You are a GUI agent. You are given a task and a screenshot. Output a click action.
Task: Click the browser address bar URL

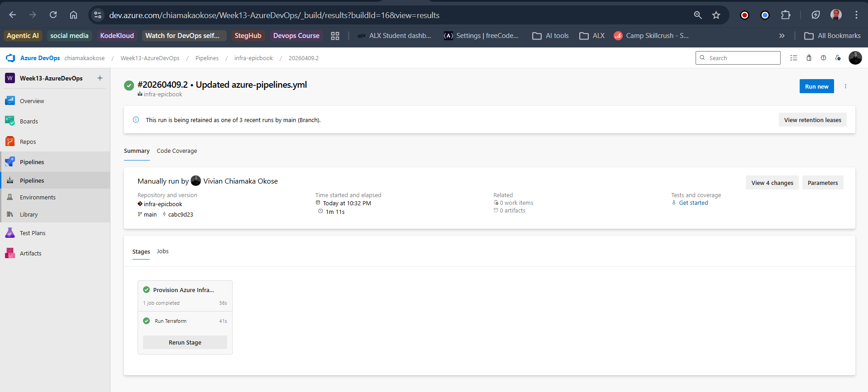point(274,15)
